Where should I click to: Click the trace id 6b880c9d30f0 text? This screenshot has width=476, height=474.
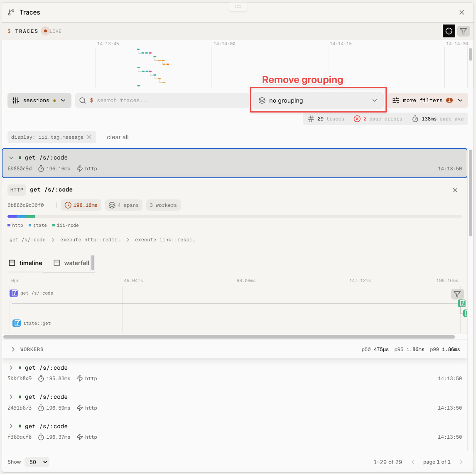pyautogui.click(x=26, y=205)
